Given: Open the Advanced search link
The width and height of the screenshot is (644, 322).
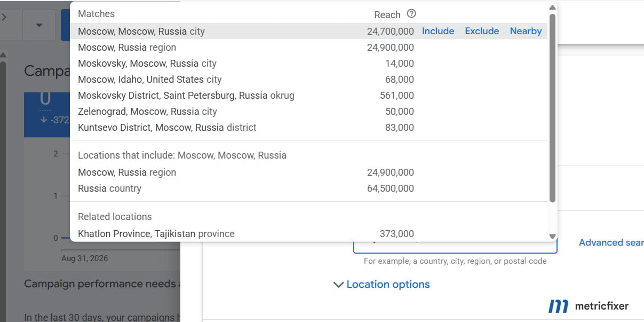Looking at the screenshot, I should click(x=611, y=242).
